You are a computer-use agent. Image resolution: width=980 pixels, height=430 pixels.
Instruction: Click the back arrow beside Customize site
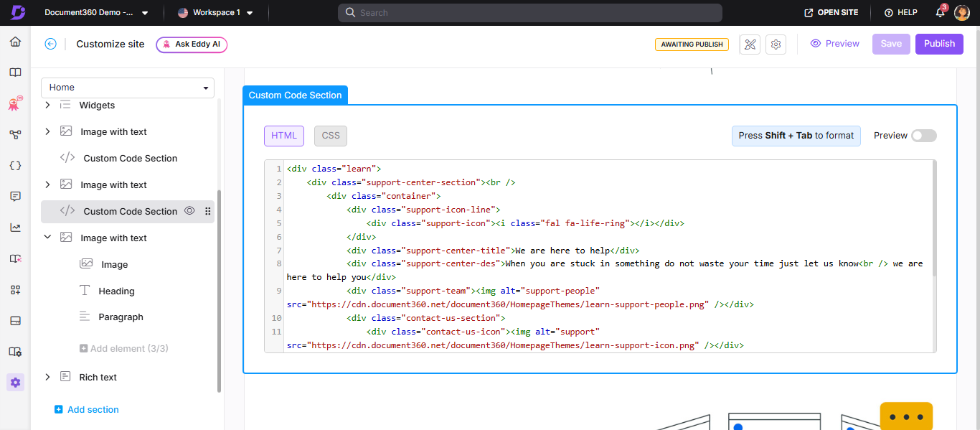(x=50, y=44)
